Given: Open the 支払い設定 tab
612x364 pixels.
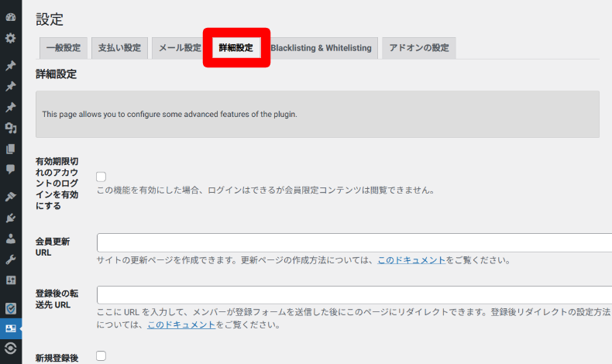Looking at the screenshot, I should [x=119, y=48].
